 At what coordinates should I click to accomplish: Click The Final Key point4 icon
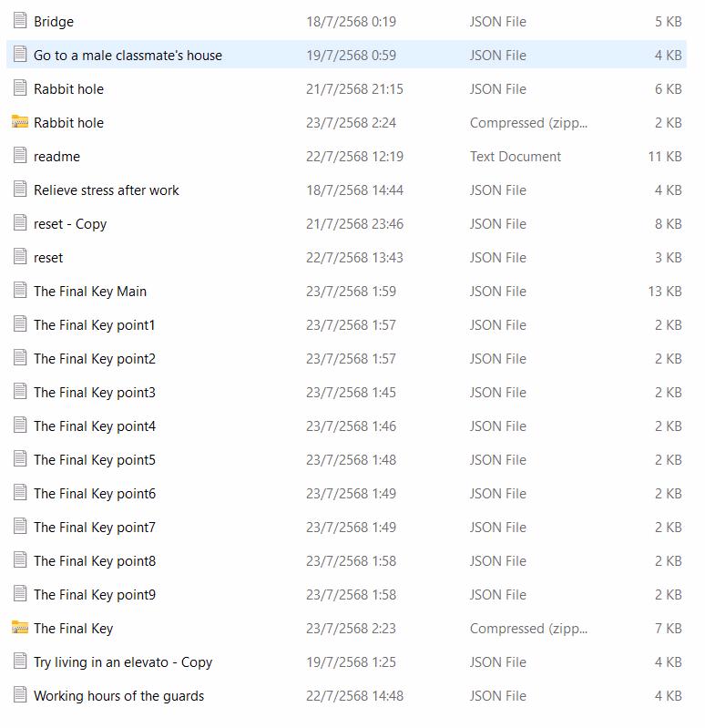(x=20, y=426)
